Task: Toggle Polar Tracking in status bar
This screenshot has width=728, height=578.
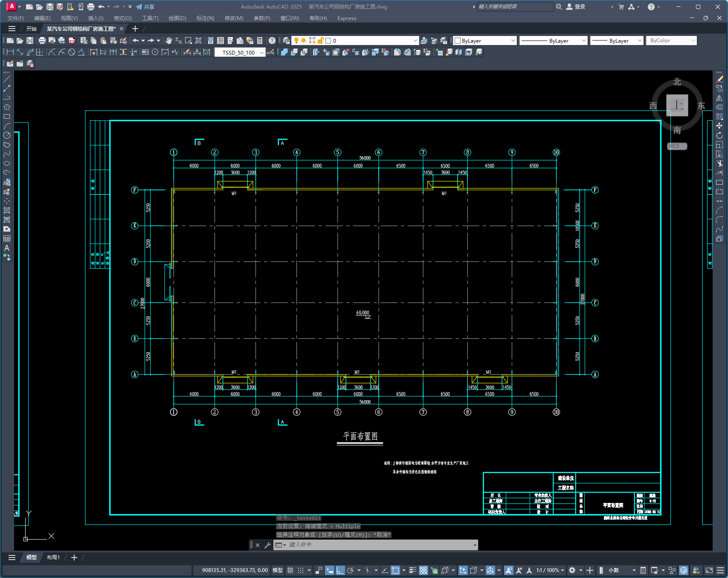Action: 351,570
